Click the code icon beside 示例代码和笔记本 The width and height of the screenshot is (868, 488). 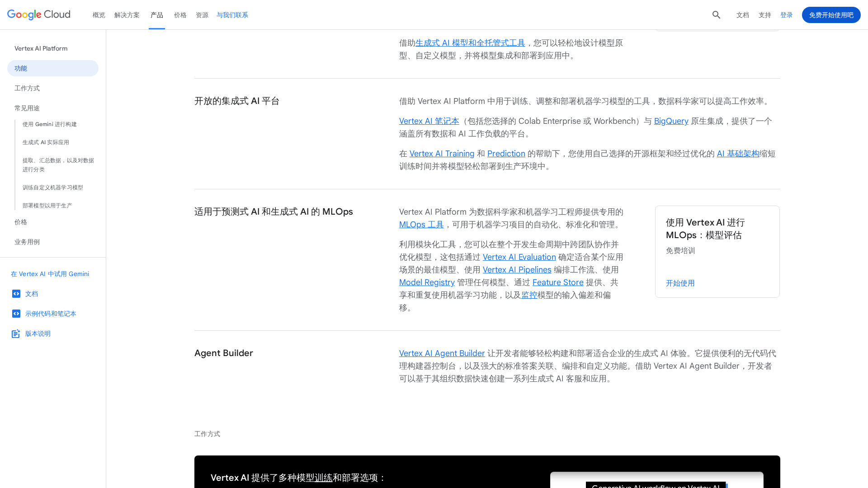click(16, 314)
